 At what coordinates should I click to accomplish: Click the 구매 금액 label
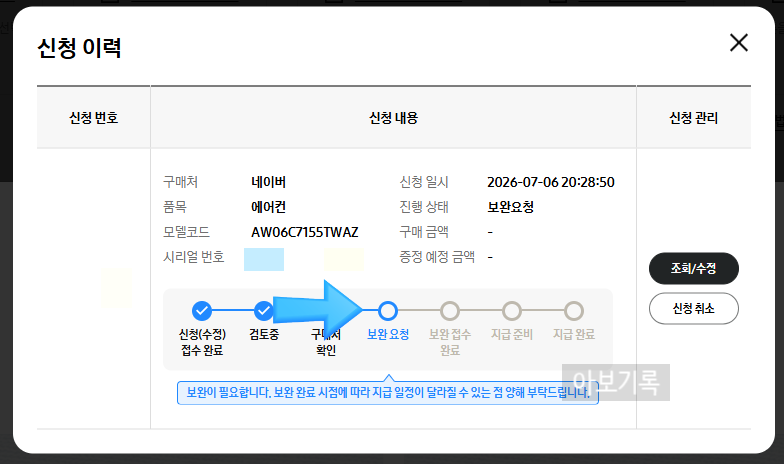click(x=424, y=232)
